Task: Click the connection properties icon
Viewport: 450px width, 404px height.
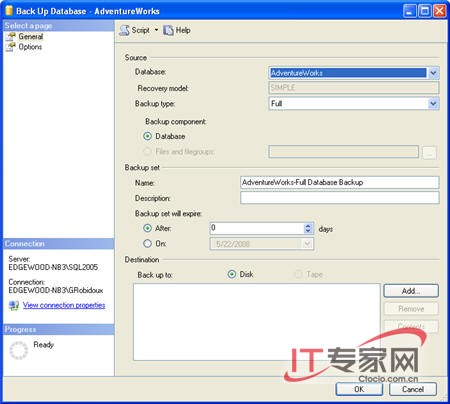Action: click(x=14, y=305)
